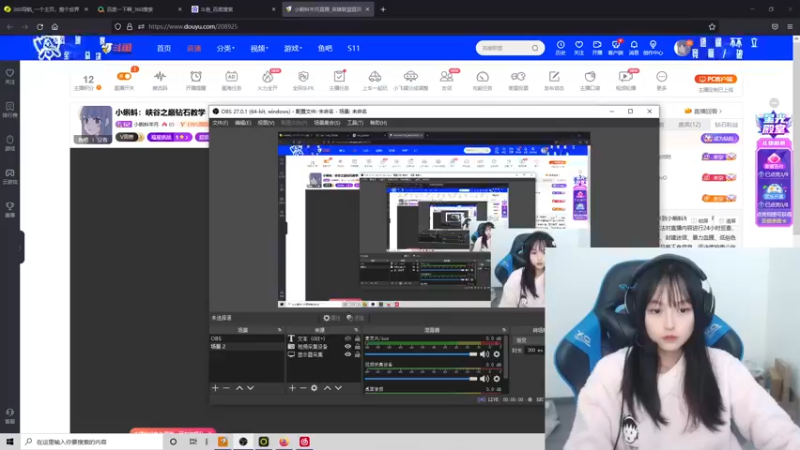The image size is (800, 450).
Task: Click the AD task icon in Douyu toolbar
Action: pos(231,77)
